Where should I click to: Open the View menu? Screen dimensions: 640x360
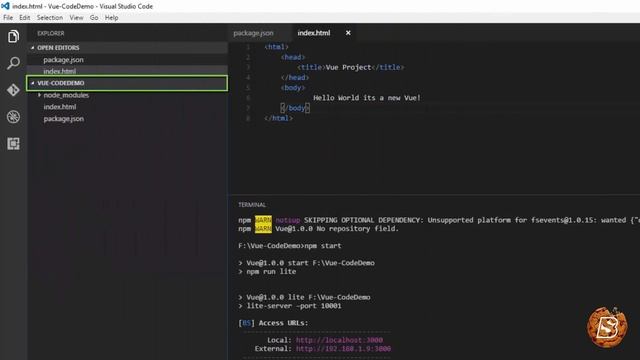(x=76, y=18)
